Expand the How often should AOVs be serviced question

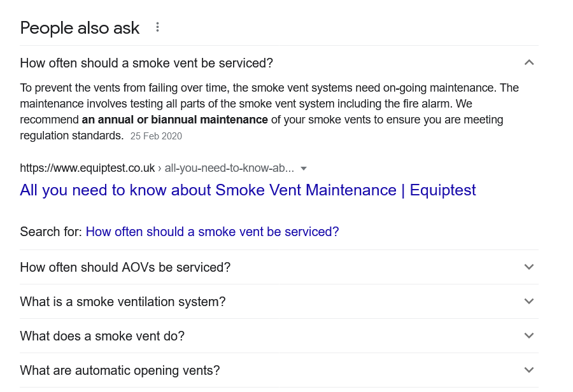(x=279, y=267)
